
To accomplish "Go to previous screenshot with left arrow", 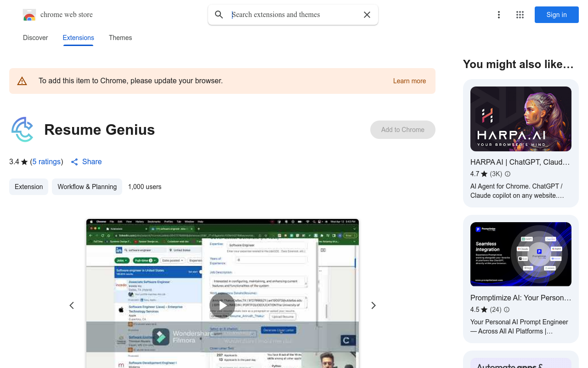I will [72, 305].
